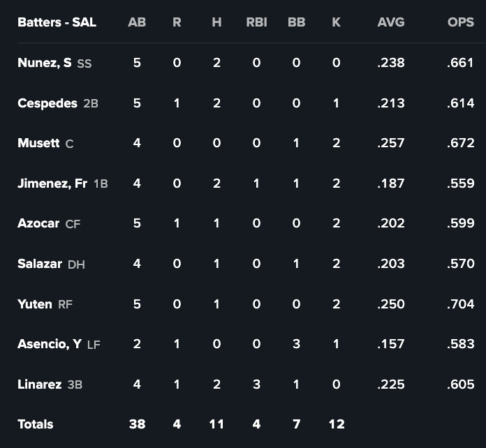This screenshot has width=486, height=448.
Task: Click the AB column header
Action: coord(137,22)
